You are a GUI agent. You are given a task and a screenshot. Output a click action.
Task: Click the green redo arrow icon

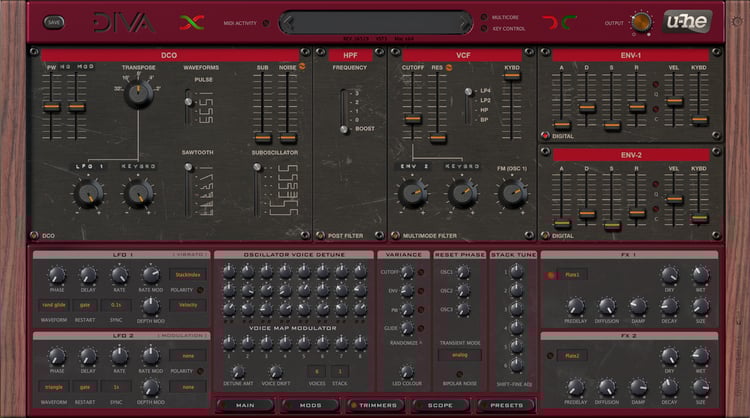click(569, 22)
